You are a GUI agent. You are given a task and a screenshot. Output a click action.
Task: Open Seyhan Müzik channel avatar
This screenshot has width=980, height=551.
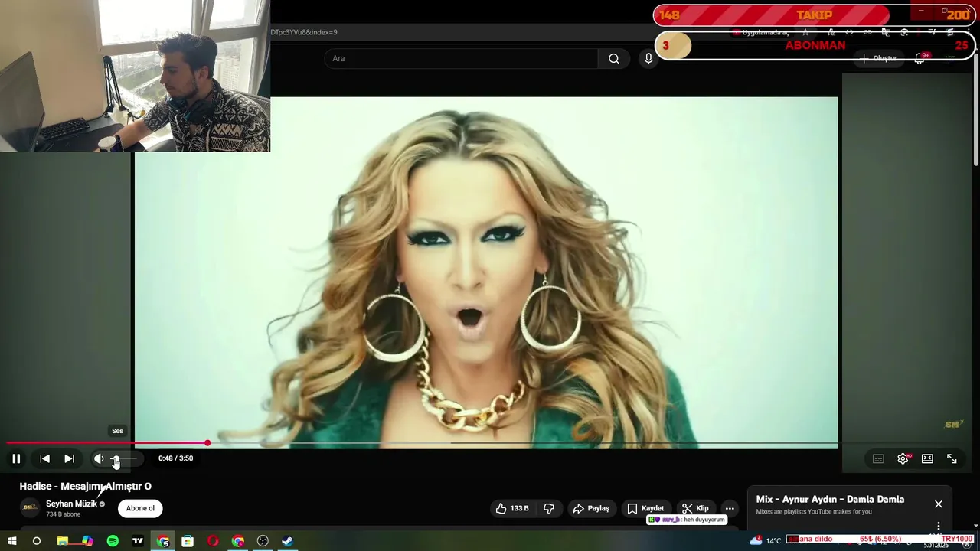click(x=30, y=507)
